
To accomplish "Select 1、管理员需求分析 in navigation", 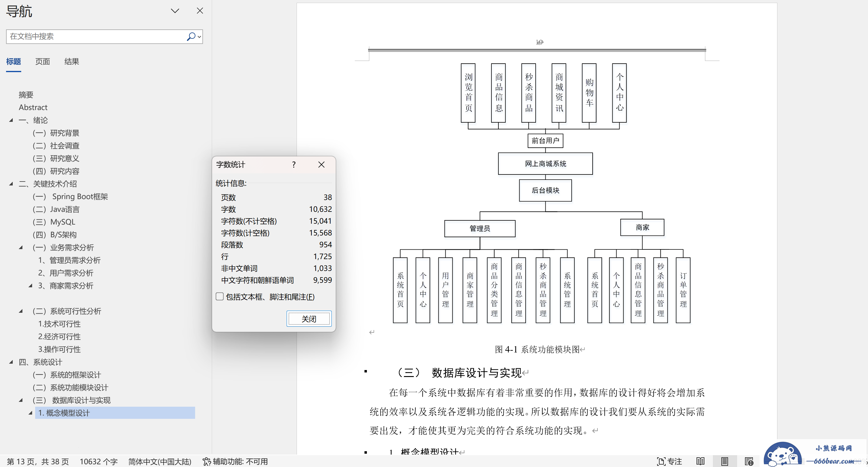I will point(69,260).
